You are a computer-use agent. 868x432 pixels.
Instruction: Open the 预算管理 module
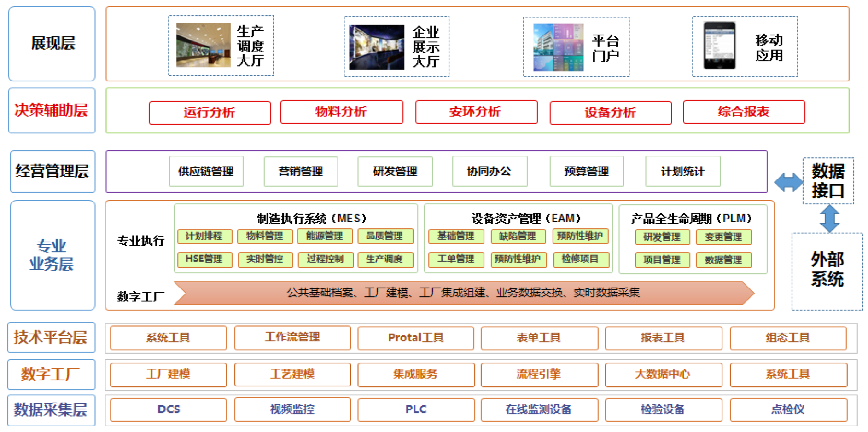[x=587, y=171]
